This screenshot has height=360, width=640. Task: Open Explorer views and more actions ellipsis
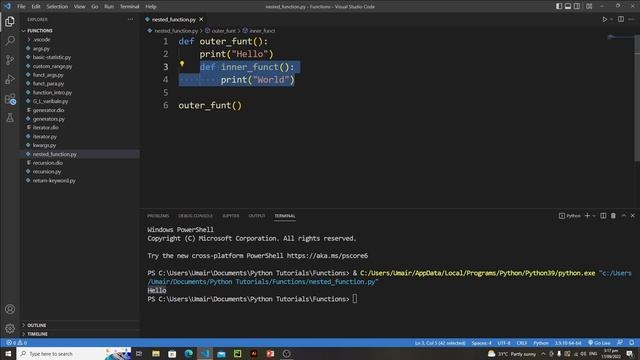click(x=130, y=19)
